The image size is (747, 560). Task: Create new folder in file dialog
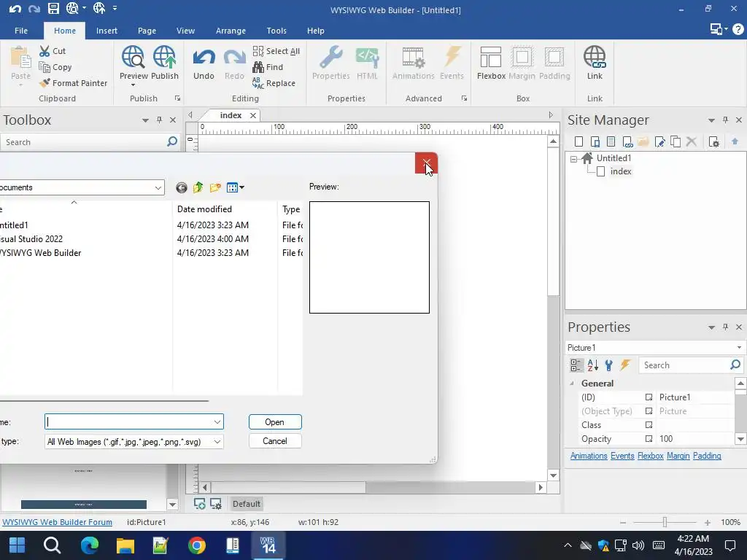pos(215,187)
